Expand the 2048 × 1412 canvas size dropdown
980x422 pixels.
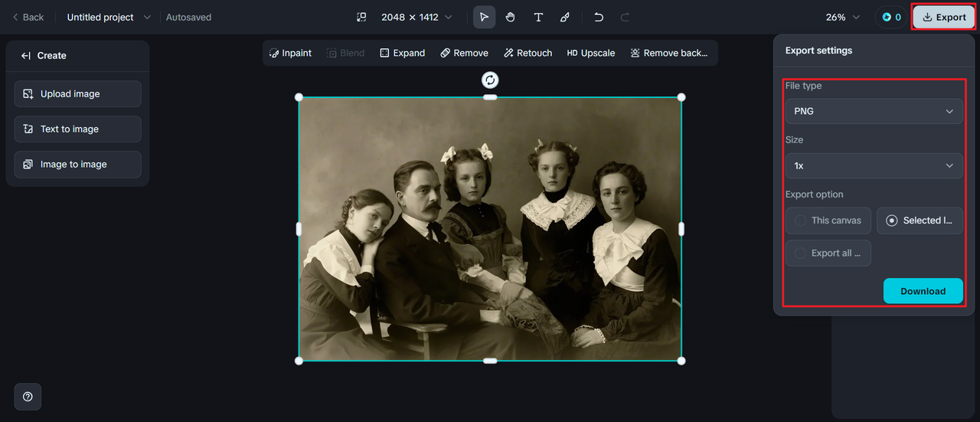click(416, 17)
